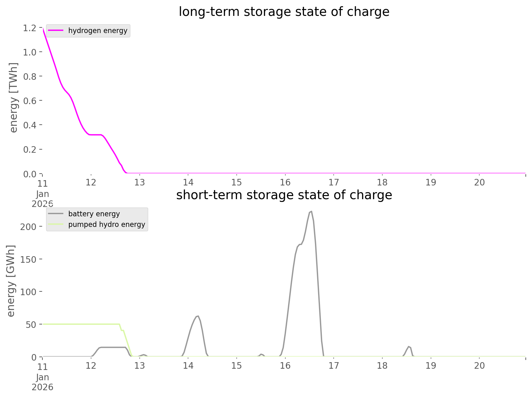This screenshot has height=398, width=532.
Task: Click the highest battery energy peak after Jan 16
Action: pyautogui.click(x=311, y=212)
